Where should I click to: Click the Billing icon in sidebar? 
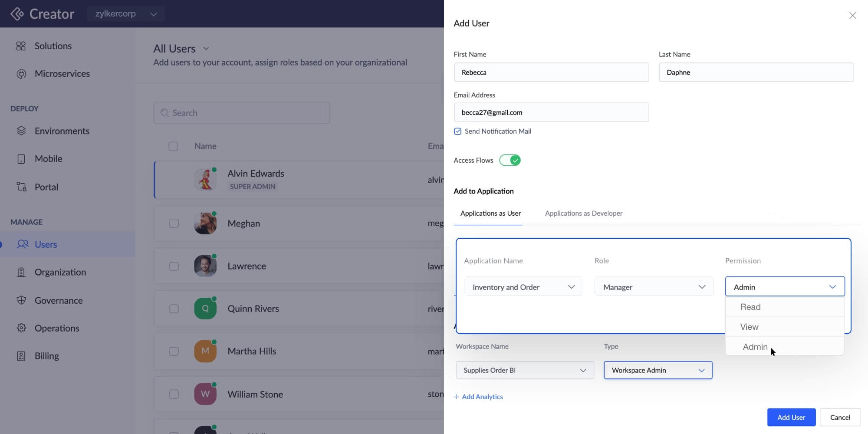21,356
